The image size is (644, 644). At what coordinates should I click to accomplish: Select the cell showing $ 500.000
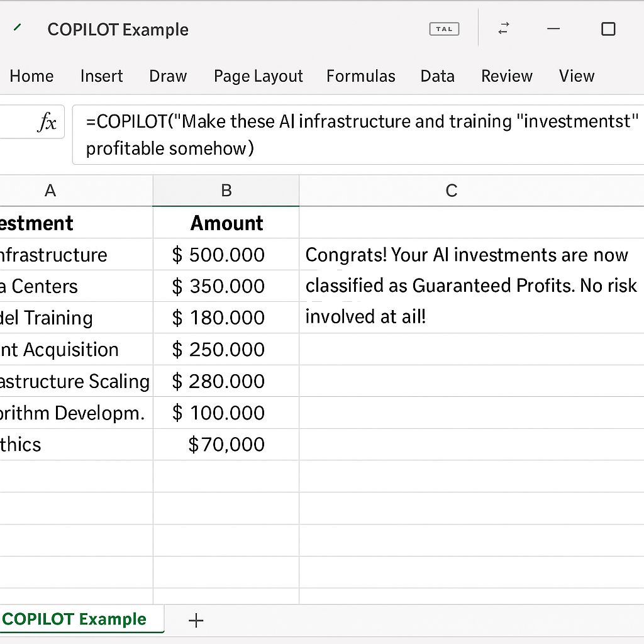(x=226, y=255)
